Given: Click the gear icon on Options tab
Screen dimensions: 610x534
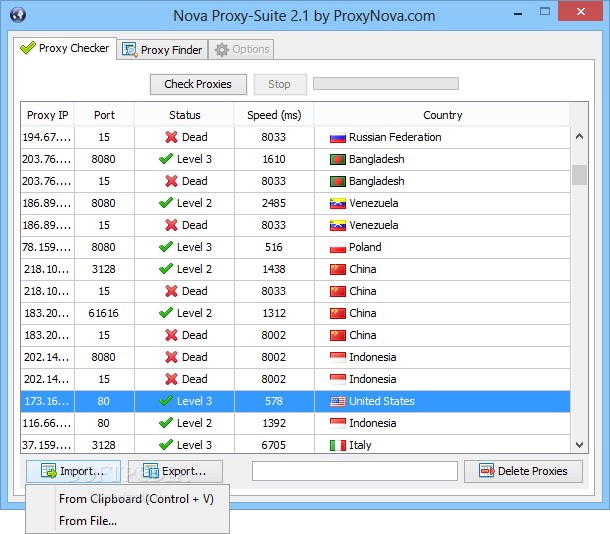Looking at the screenshot, I should pos(222,50).
